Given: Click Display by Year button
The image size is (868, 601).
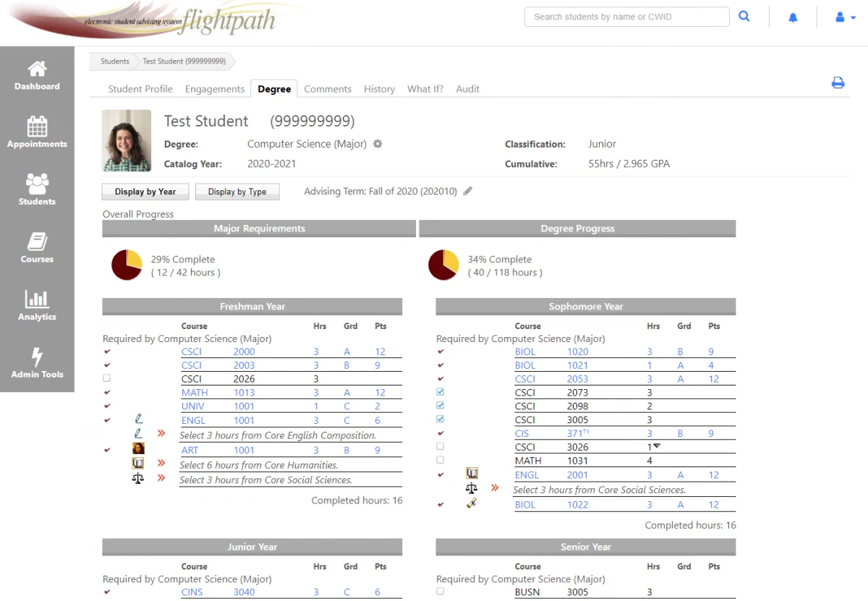Looking at the screenshot, I should coord(145,192).
